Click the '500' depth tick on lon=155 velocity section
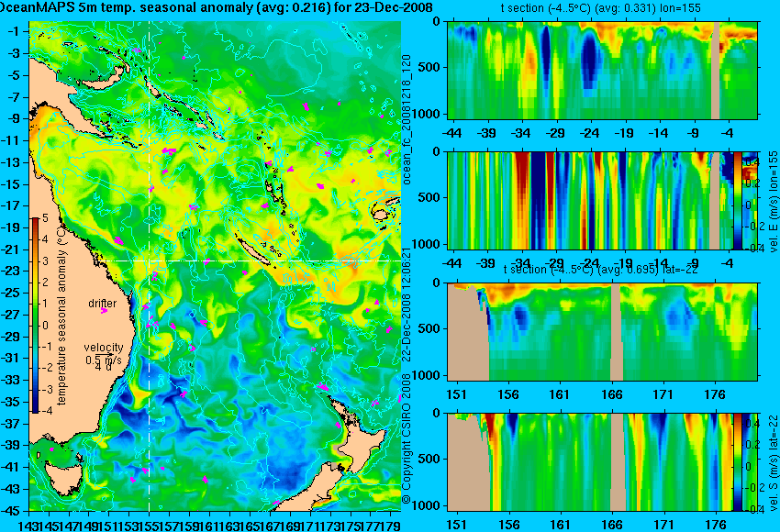This screenshot has height=532, width=780. click(x=429, y=197)
